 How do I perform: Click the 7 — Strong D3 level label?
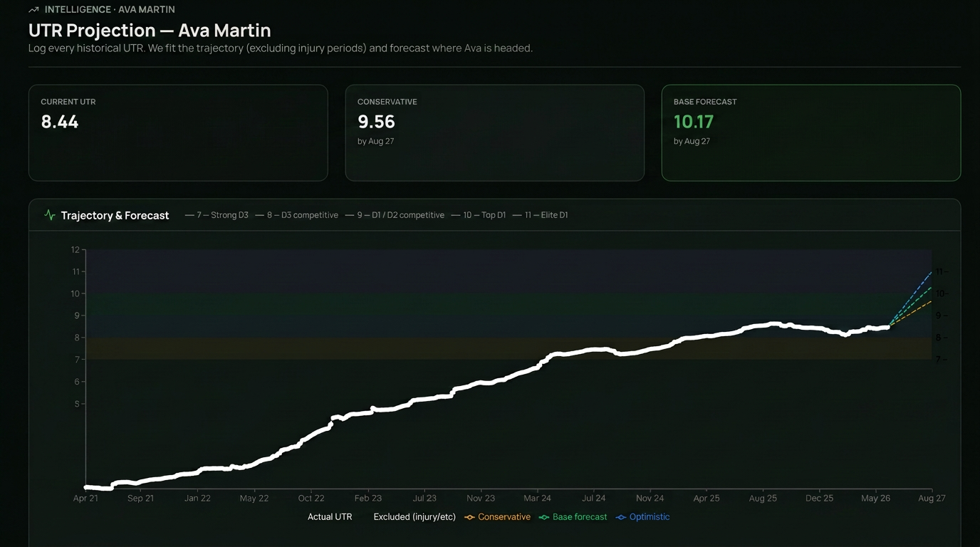tap(217, 215)
